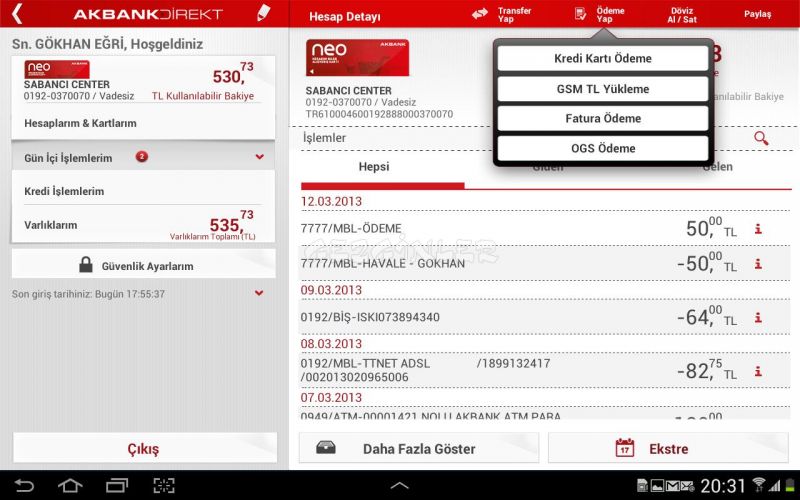This screenshot has height=500, width=800.
Task: Show info for MBL-HAVALE GOKHAN transaction
Action: pyautogui.click(x=758, y=264)
